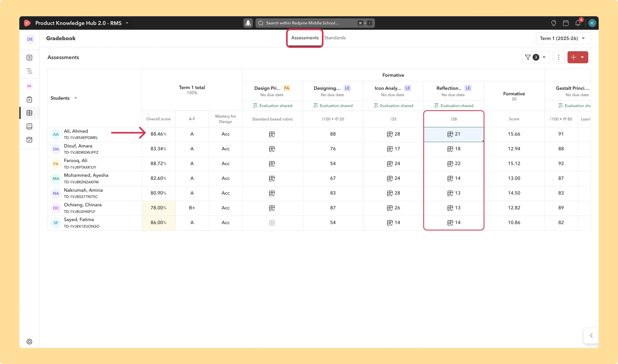Open student Sayed, Fatima
The image size is (618, 364).
(79, 220)
